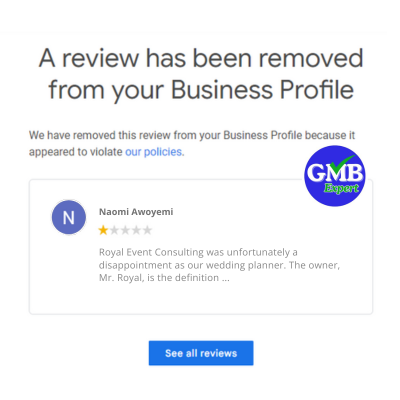Select the "A review has been removed" heading
Image resolution: width=400 pixels, height=400 pixels.
click(201, 58)
